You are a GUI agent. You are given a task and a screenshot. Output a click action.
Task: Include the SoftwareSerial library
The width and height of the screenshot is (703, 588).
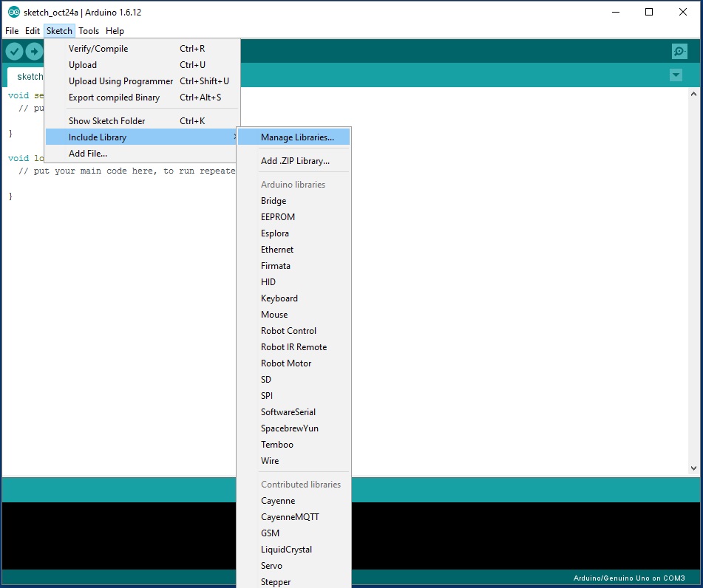pyautogui.click(x=293, y=412)
